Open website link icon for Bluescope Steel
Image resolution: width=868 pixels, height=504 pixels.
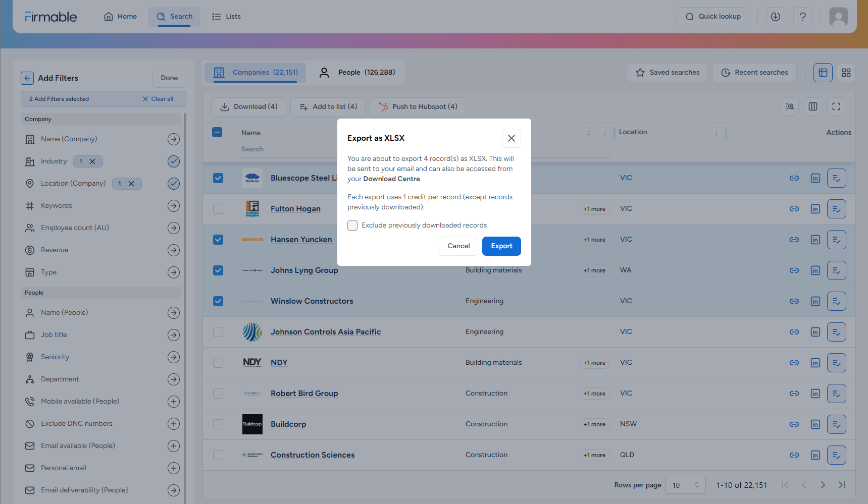(x=794, y=178)
